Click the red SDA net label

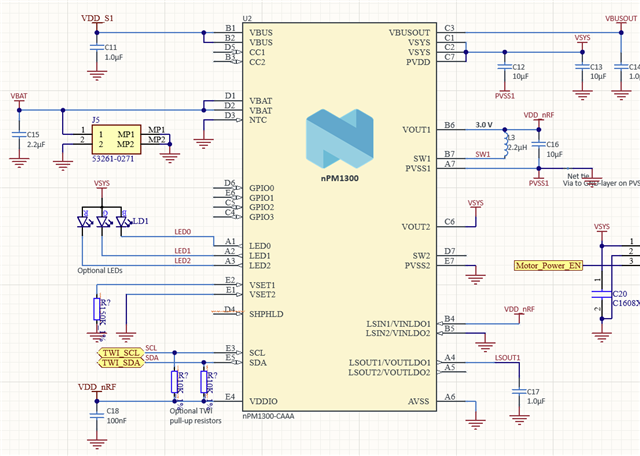(152, 358)
